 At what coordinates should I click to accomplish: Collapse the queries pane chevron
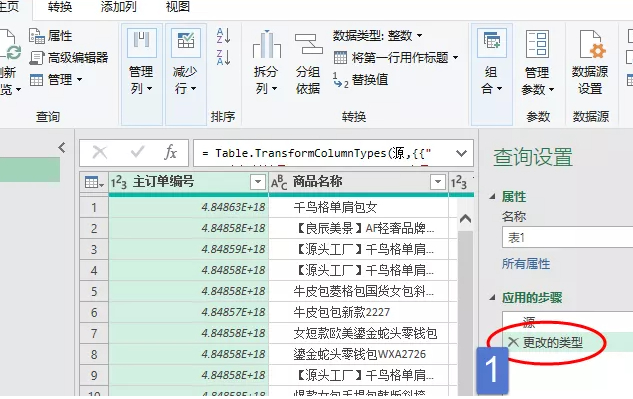62,147
